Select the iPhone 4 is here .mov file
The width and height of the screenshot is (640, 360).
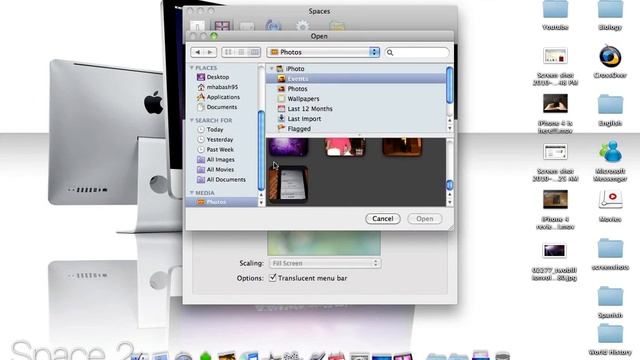pos(555,113)
